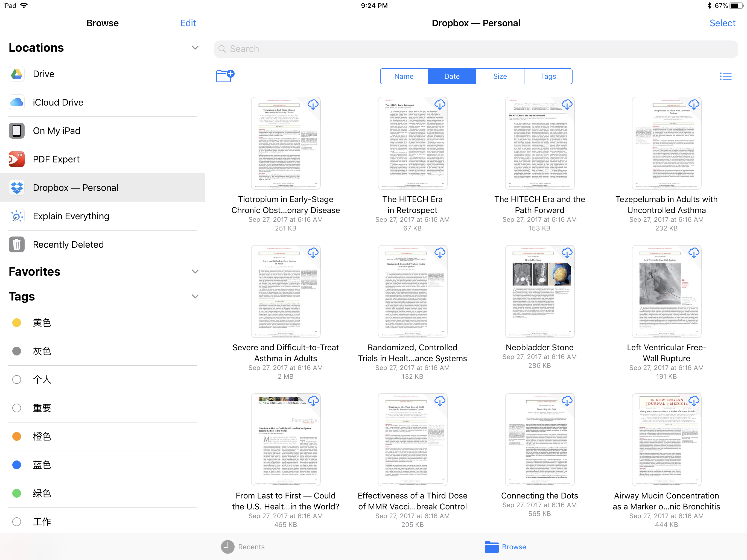Open the Neobladder Stone thumbnail

point(539,291)
